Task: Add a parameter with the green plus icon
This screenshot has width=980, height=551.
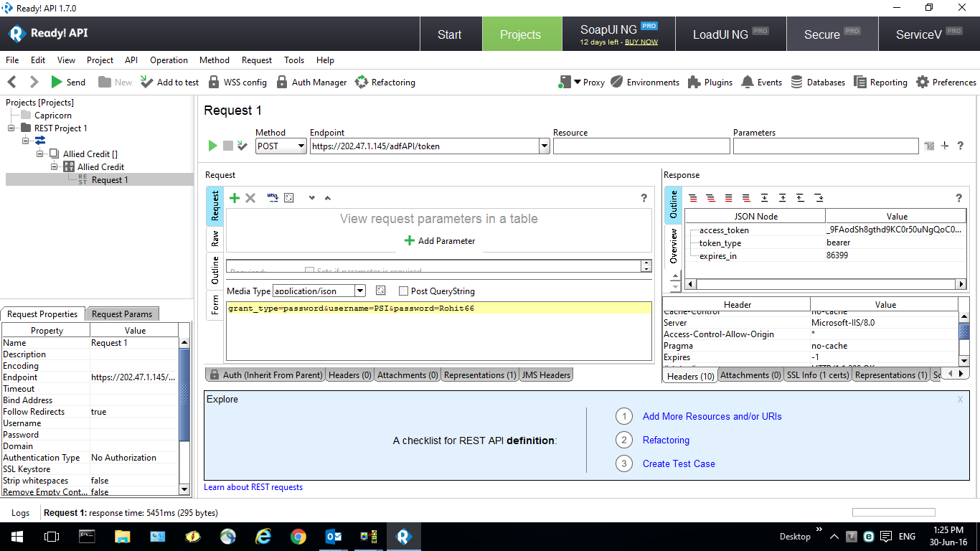Action: point(235,198)
